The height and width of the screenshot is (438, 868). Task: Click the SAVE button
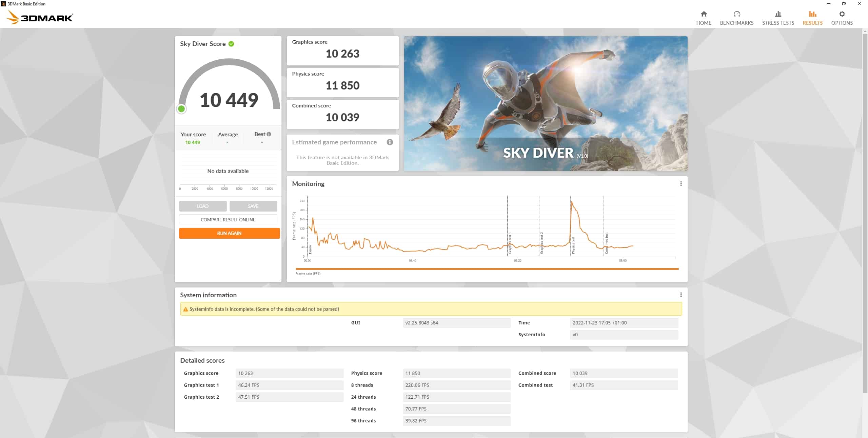253,206
